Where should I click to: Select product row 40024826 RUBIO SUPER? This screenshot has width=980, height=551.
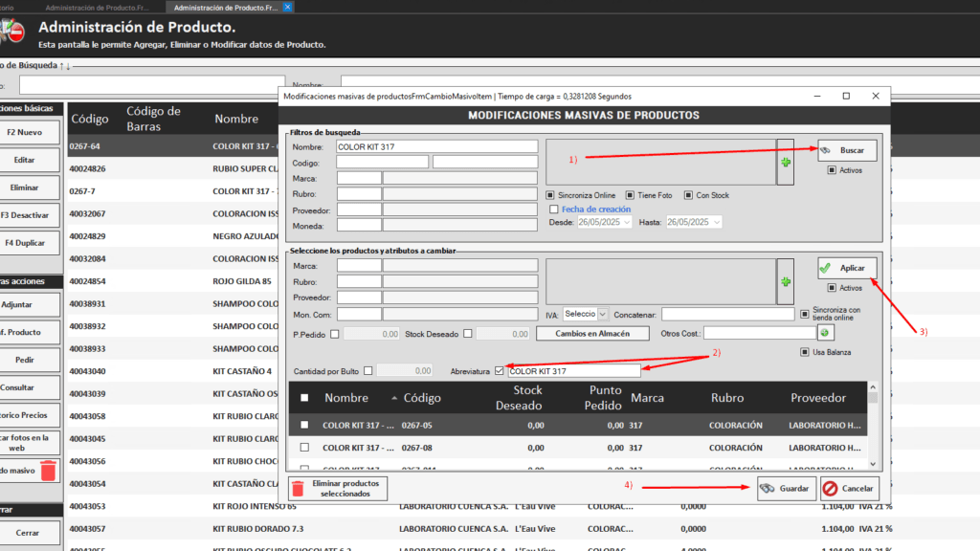coord(173,168)
